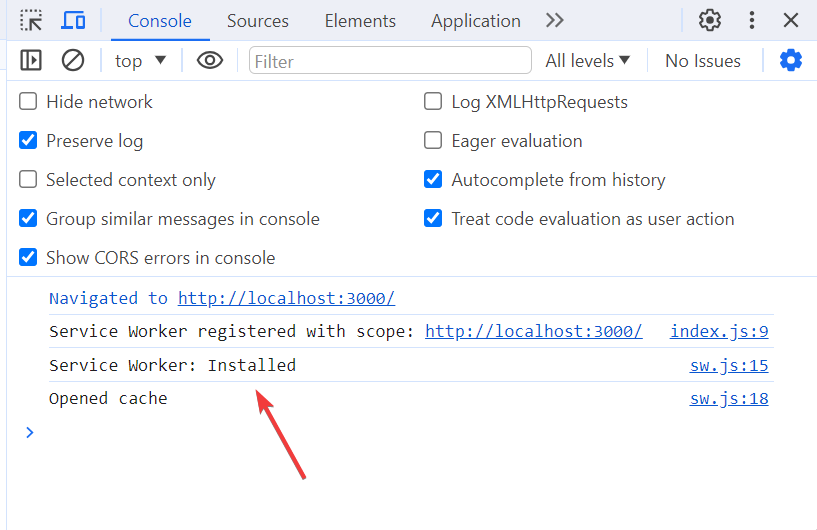Toggle the device toolbar icon
Image resolution: width=817 pixels, height=530 pixels.
(73, 20)
